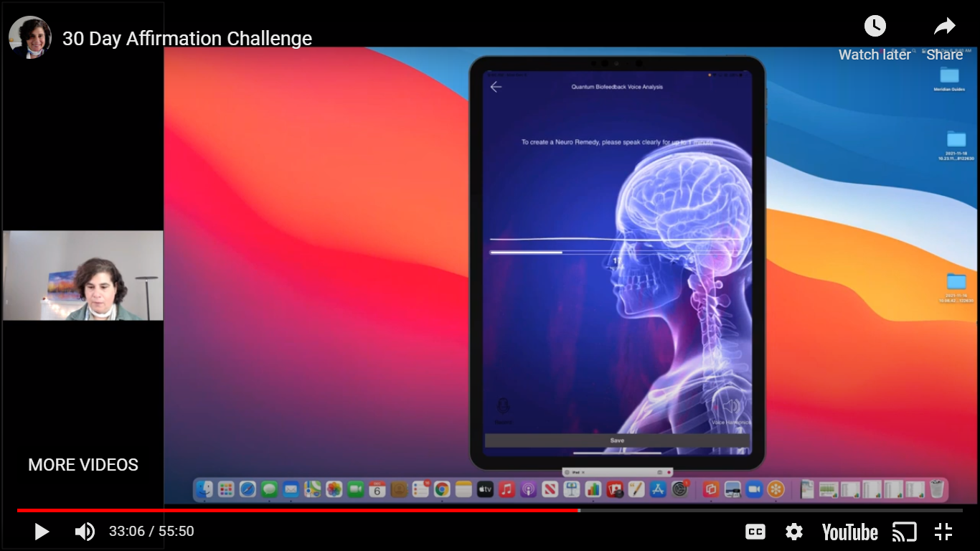Open Podcasts from the Dock
Viewport: 980px width, 551px height.
(x=529, y=489)
